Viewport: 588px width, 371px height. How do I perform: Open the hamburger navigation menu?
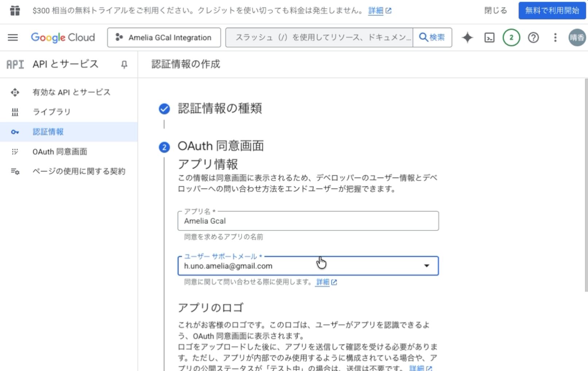(13, 38)
